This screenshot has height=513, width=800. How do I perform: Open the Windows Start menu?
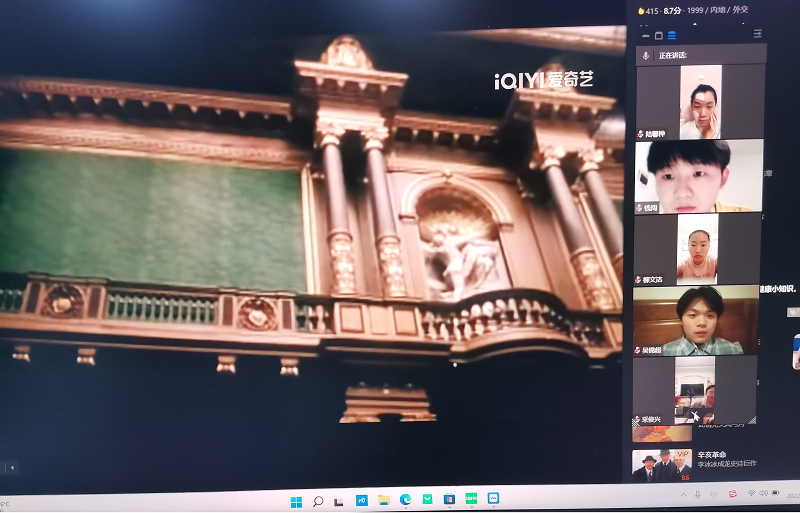click(x=296, y=502)
